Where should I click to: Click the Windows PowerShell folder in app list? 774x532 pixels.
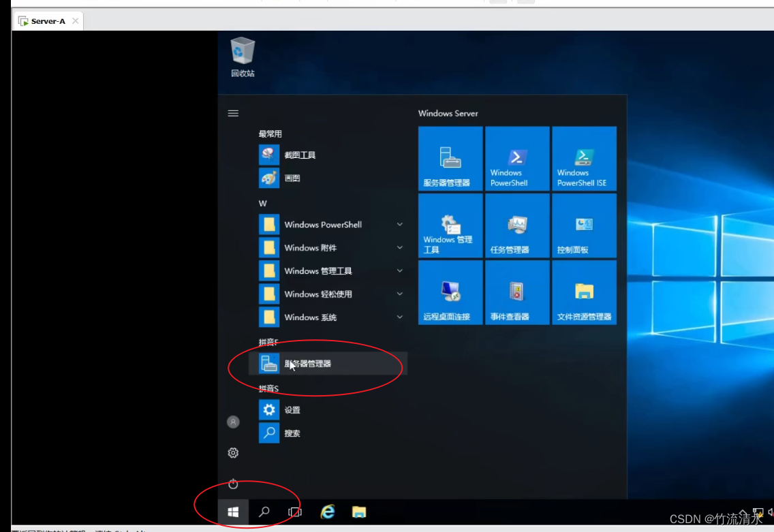click(328, 225)
